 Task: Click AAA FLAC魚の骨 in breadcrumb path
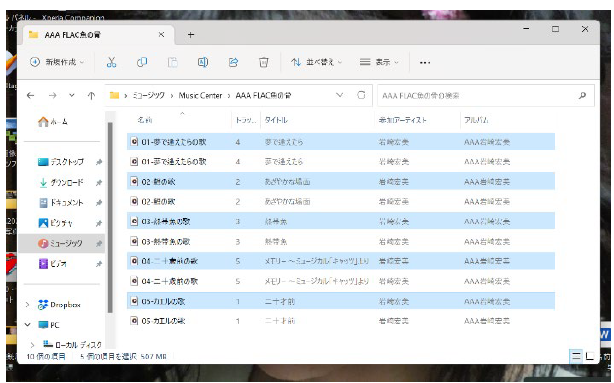(263, 96)
